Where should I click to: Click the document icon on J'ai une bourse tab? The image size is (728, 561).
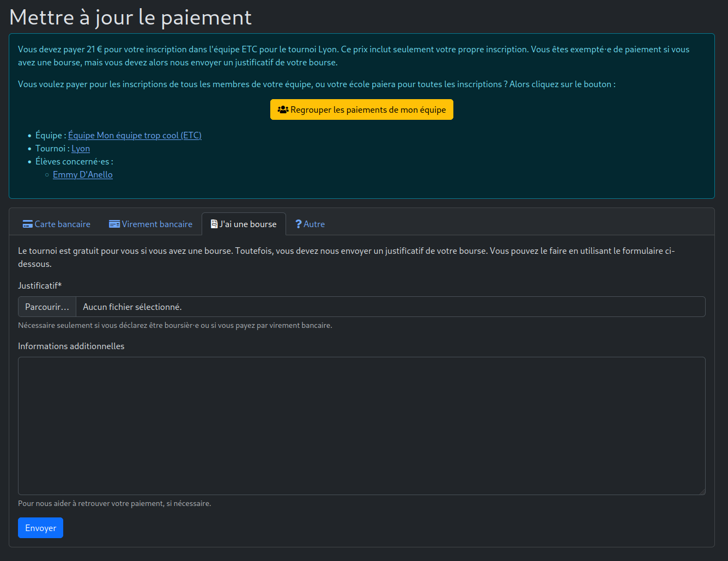[214, 223]
